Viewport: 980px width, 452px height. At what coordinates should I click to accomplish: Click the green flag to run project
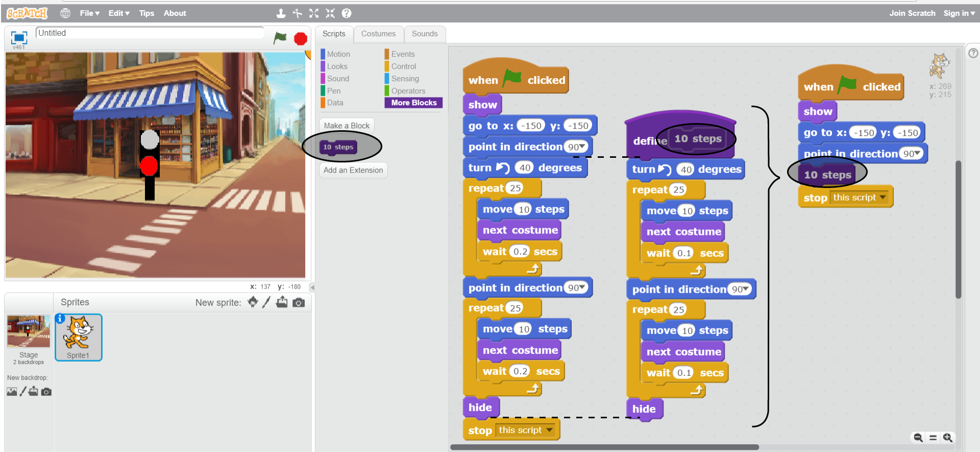280,38
